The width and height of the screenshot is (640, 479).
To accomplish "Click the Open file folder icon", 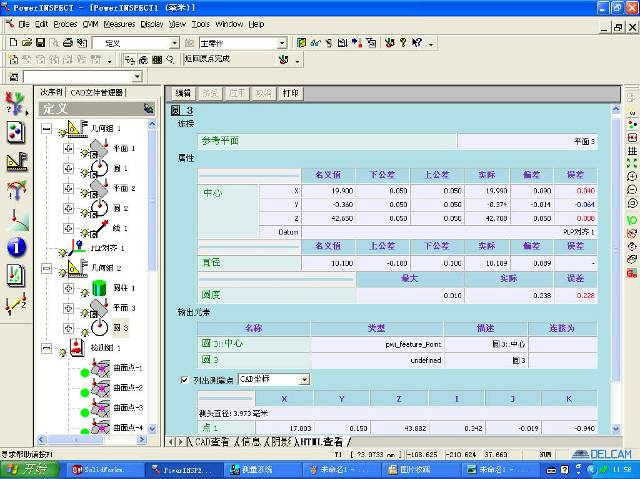I will coord(27,42).
